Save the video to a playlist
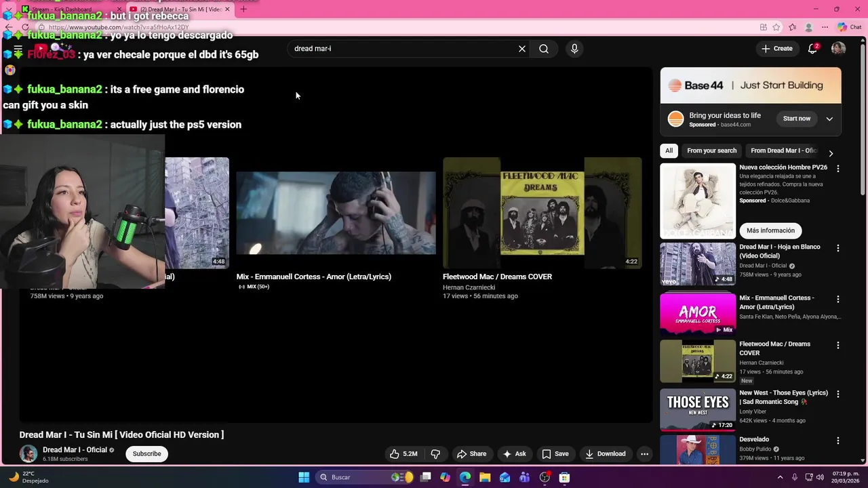This screenshot has width=868, height=488. [555, 454]
